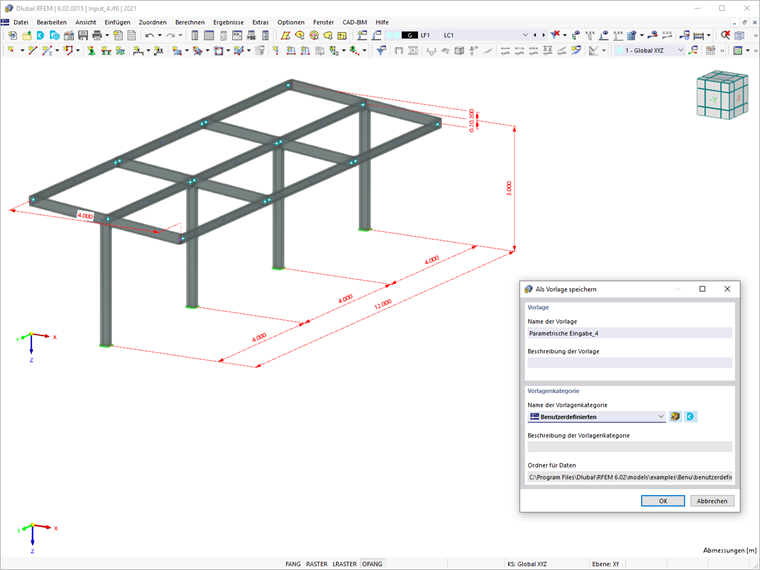The width and height of the screenshot is (760, 570).
Task: Open dropdown arrow beside delete filter icon
Action: click(x=565, y=35)
